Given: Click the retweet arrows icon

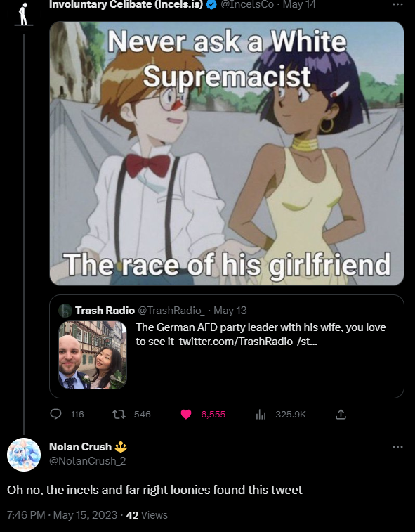Looking at the screenshot, I should pyautogui.click(x=119, y=414).
